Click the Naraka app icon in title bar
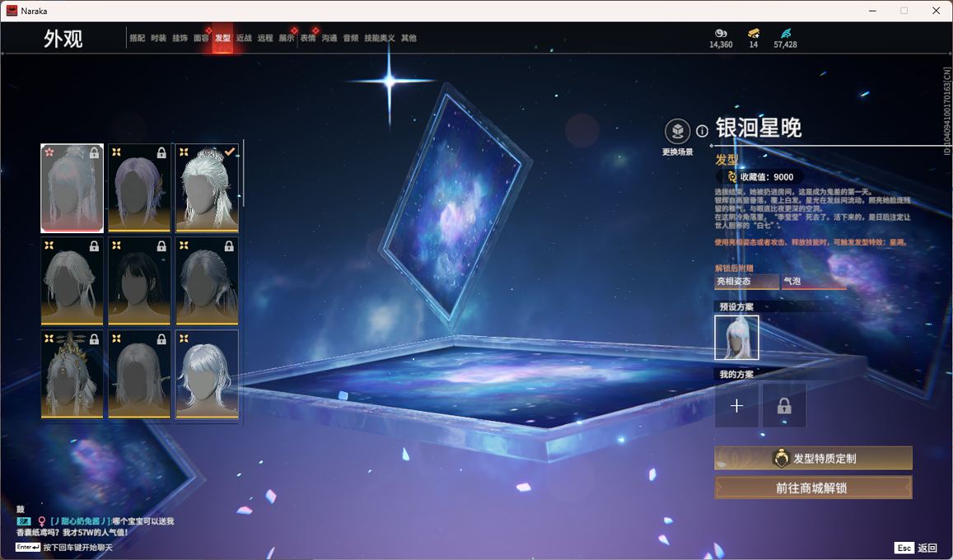Viewport: 953px width, 560px height. tap(12, 11)
